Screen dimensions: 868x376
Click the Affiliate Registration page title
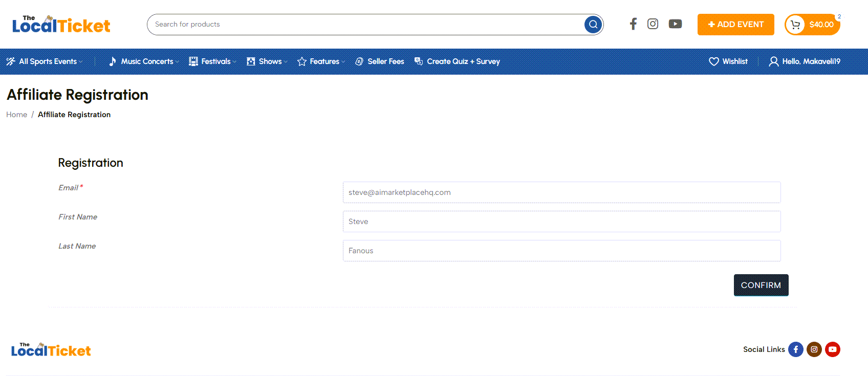tap(78, 95)
